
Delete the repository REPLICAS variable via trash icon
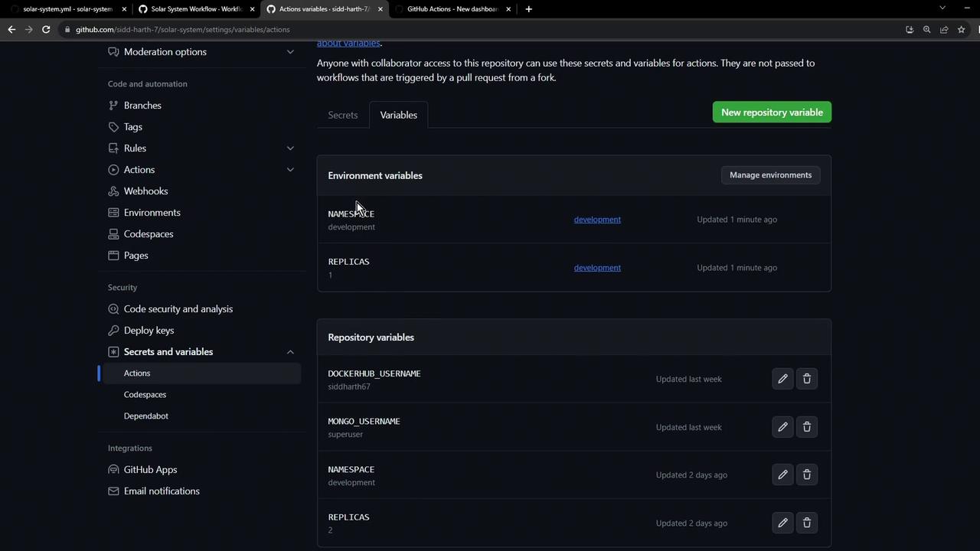807,523
